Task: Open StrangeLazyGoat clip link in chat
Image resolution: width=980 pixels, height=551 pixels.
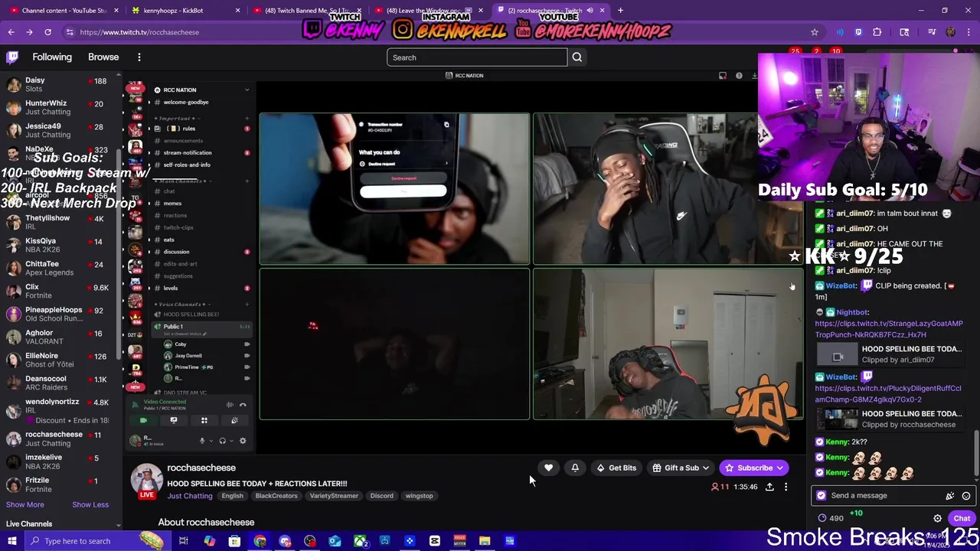Action: tap(889, 329)
